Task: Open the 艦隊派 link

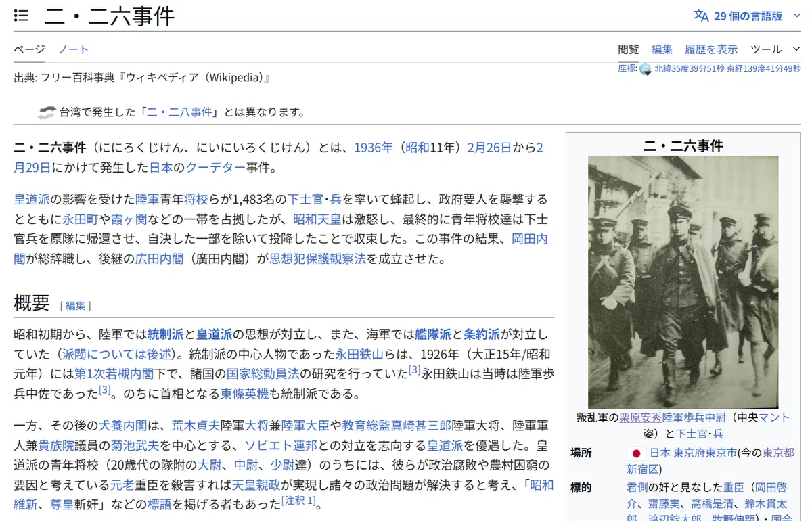Action: coord(433,334)
